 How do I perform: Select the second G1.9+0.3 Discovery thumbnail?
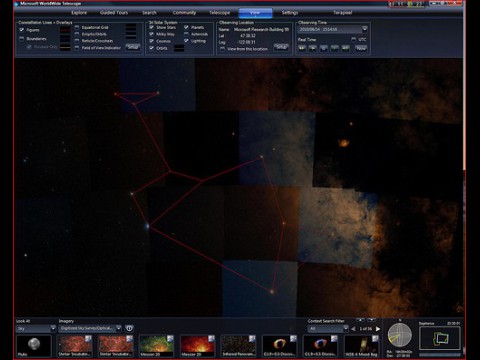coord(320,346)
